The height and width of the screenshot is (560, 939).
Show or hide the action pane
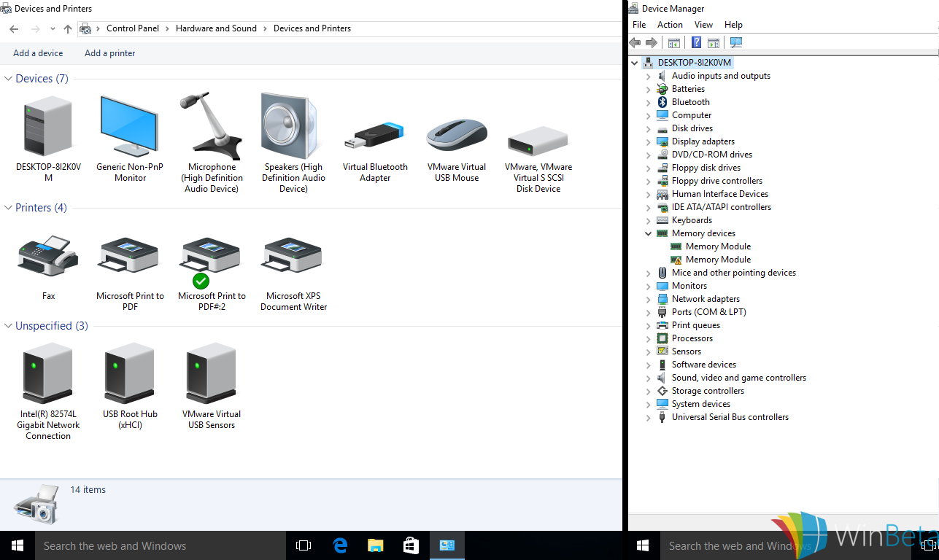[713, 42]
